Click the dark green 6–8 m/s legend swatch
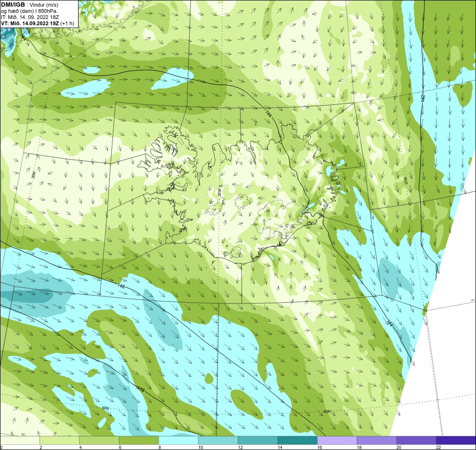The height and width of the screenshot is (450, 476). click(139, 440)
